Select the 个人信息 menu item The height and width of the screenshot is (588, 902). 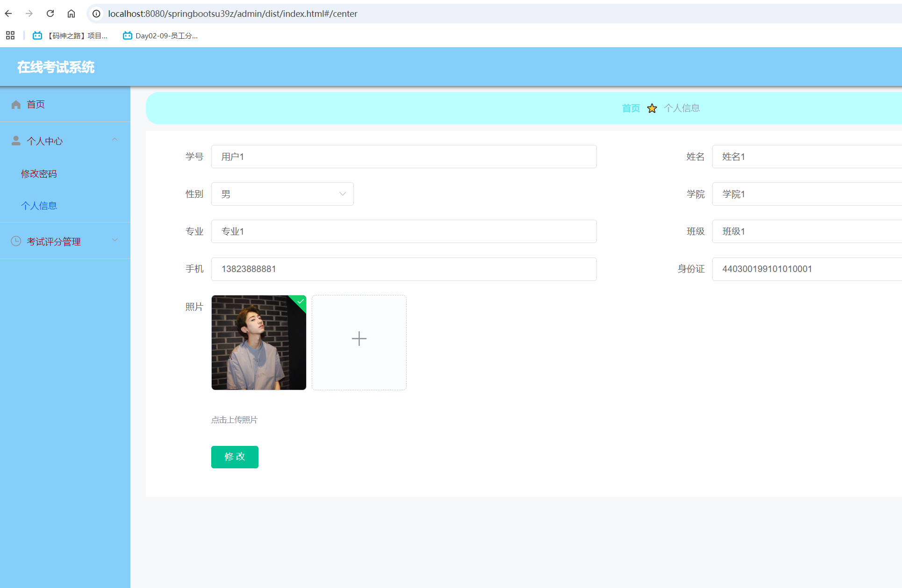coord(39,206)
